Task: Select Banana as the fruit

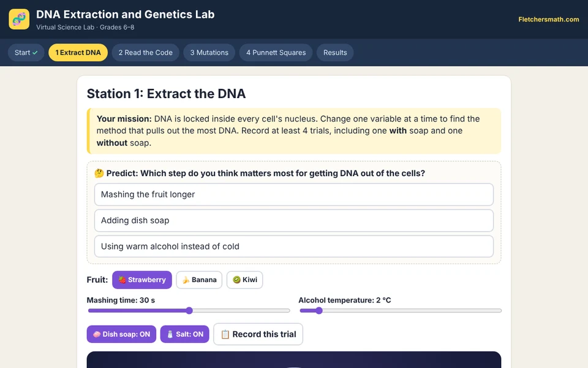Action: (x=199, y=280)
